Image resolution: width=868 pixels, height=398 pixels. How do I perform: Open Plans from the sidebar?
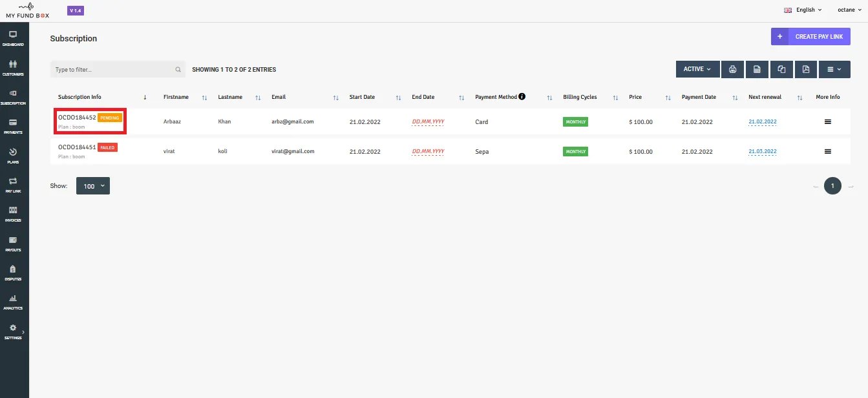tap(13, 156)
